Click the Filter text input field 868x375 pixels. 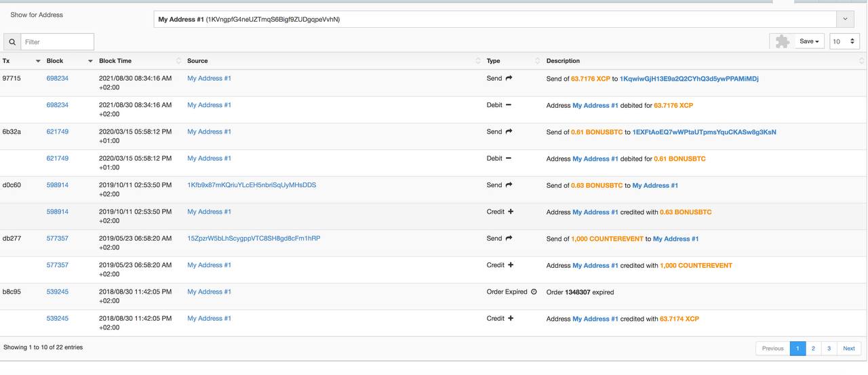tap(57, 42)
